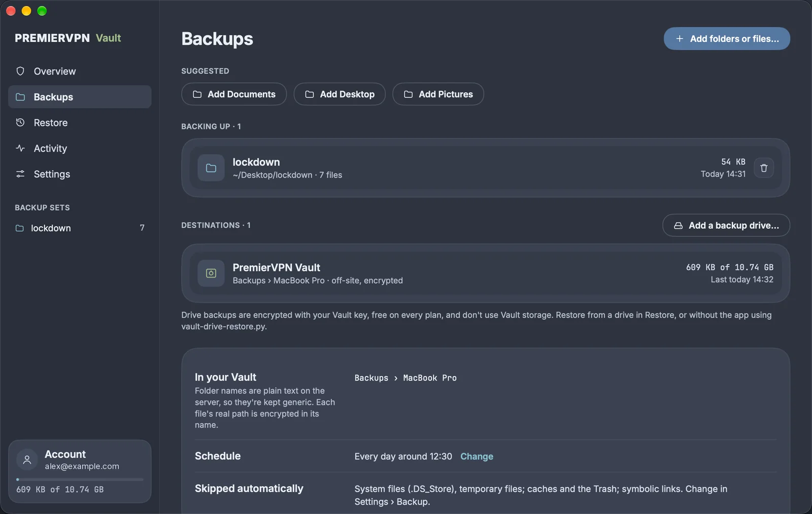Screen dimensions: 812x514
Task: Click the Overview shield icon
Action: [20, 71]
